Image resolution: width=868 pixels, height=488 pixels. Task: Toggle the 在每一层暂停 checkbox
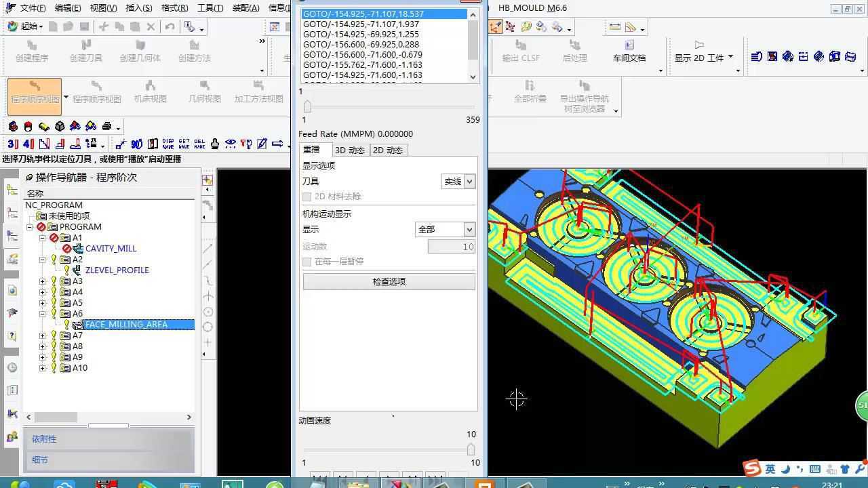point(307,262)
